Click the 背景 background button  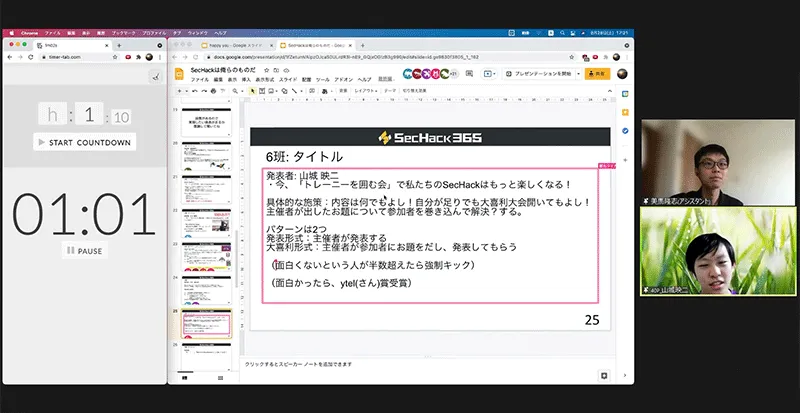[x=343, y=91]
